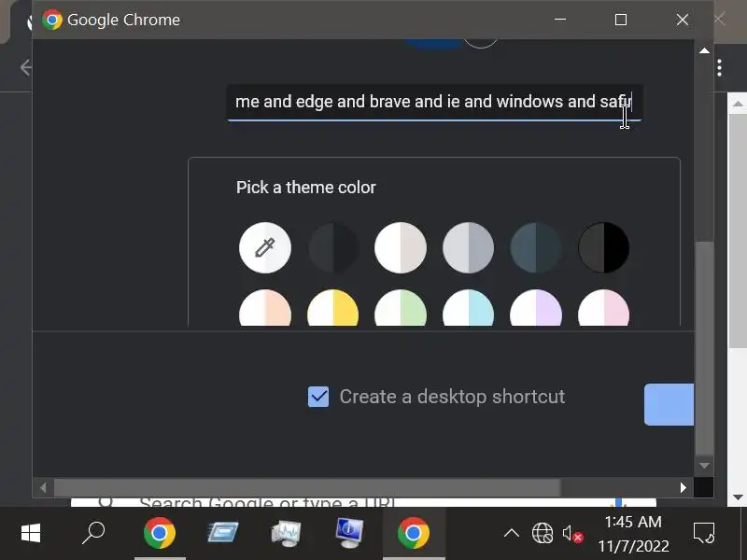Open Chrome three-dot menu in background window
The height and width of the screenshot is (560, 747).
coord(719,68)
